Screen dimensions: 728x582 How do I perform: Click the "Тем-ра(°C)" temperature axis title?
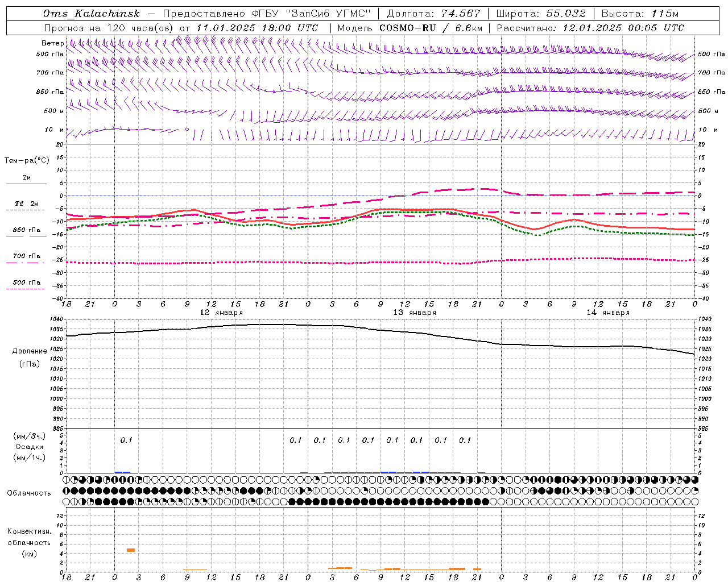point(27,161)
